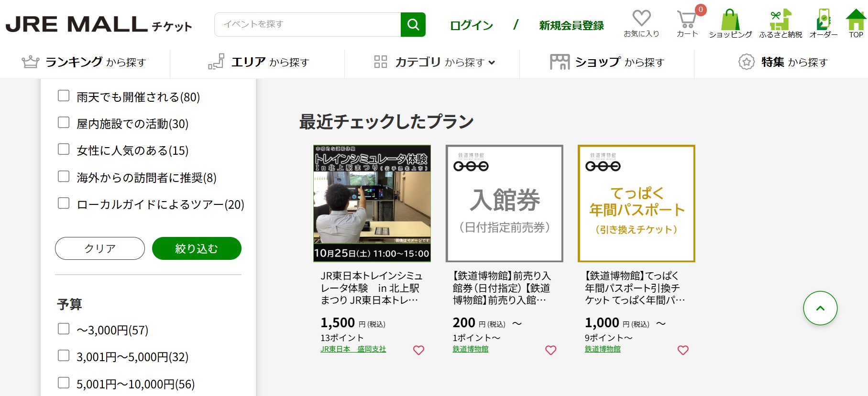The height and width of the screenshot is (396, 868).
Task: Check 屋内施設での活動(30) option
Action: 64,122
